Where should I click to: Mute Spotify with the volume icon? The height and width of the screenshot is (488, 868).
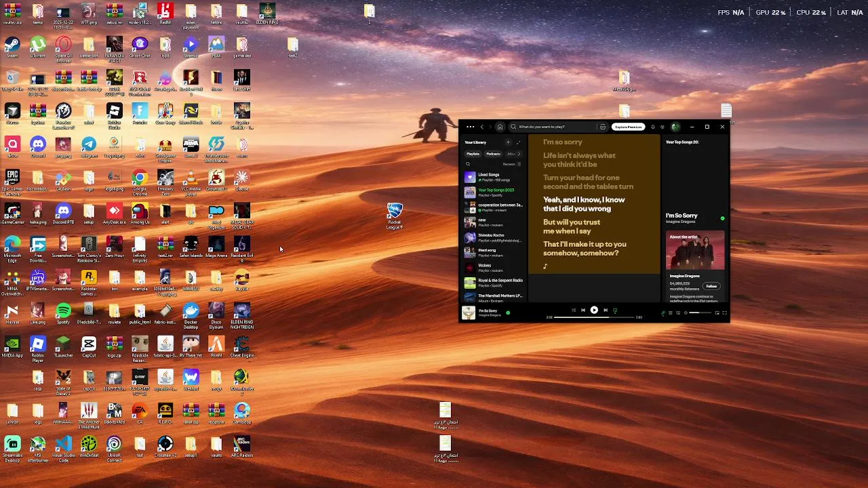click(x=686, y=312)
